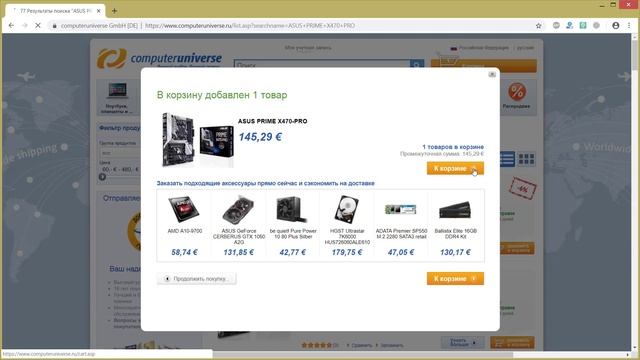The height and width of the screenshot is (360, 640).
Task: Click the site lock security icon
Action: [x=54, y=25]
